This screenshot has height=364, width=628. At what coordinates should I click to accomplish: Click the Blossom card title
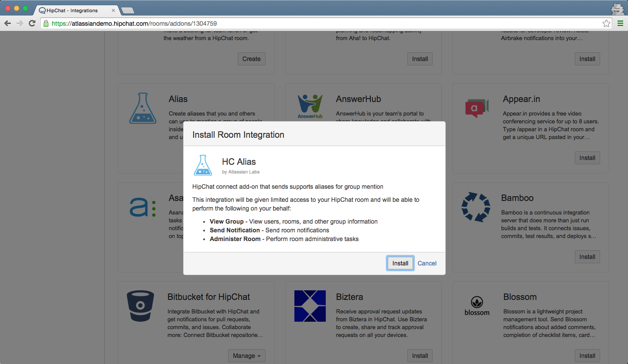pos(520,297)
